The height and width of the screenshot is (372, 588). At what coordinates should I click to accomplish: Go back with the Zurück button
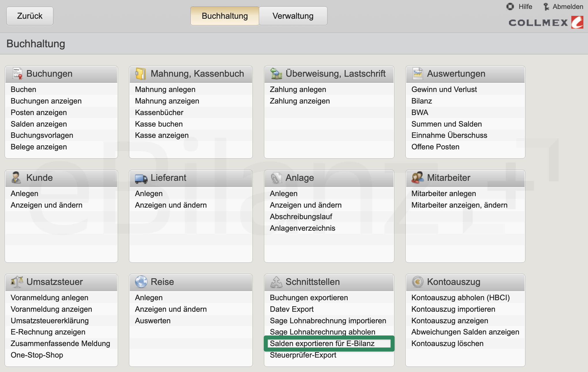[30, 16]
